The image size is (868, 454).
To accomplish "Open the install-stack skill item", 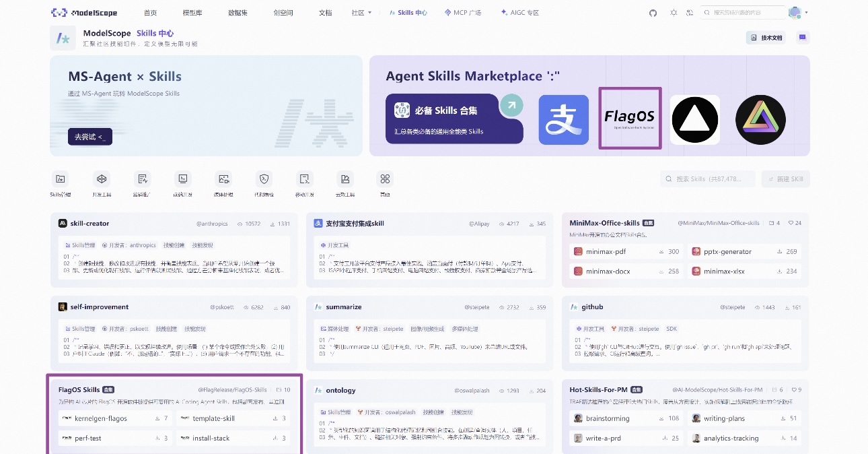I will click(x=233, y=438).
